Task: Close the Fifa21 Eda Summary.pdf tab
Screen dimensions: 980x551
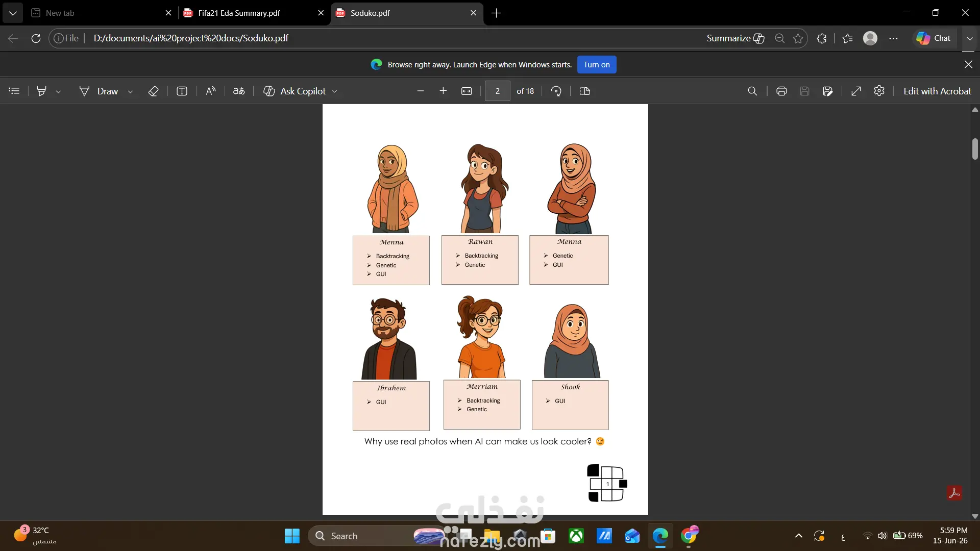Action: tap(321, 13)
